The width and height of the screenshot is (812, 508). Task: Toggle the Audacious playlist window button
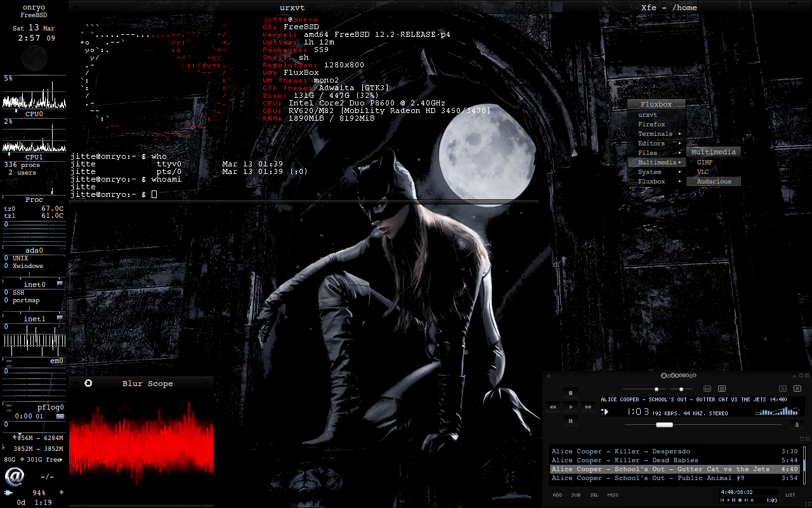(x=722, y=389)
